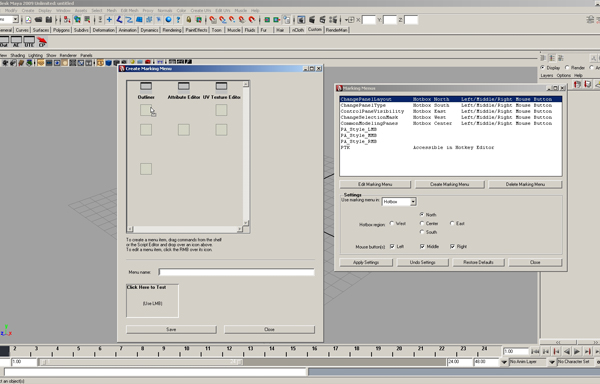Open the Shading menu of the viewport panel
This screenshot has height=384, width=600.
pyautogui.click(x=17, y=55)
